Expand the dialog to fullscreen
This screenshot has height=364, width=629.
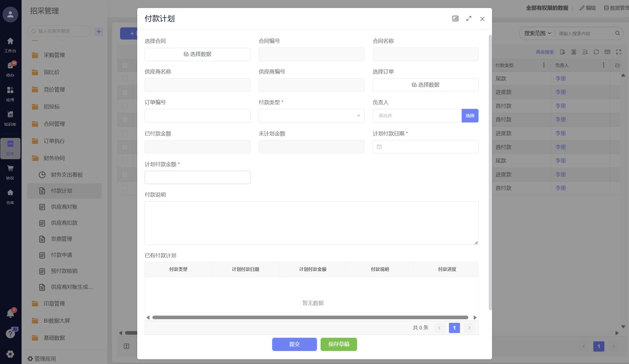pyautogui.click(x=469, y=19)
